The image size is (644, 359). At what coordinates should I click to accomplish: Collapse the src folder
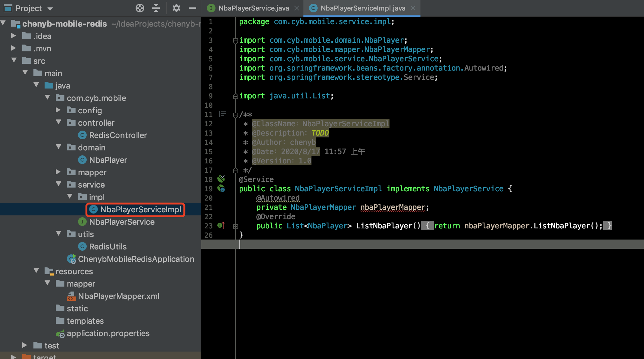coord(14,60)
